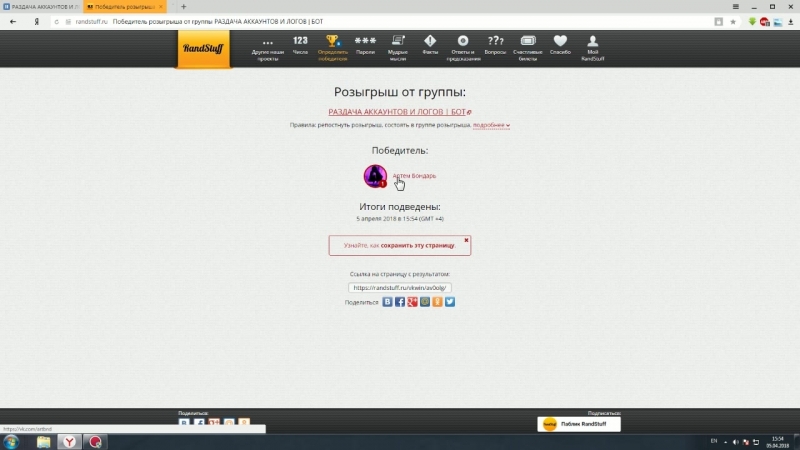Click the address bar page title
The height and width of the screenshot is (450, 800).
(x=218, y=21)
